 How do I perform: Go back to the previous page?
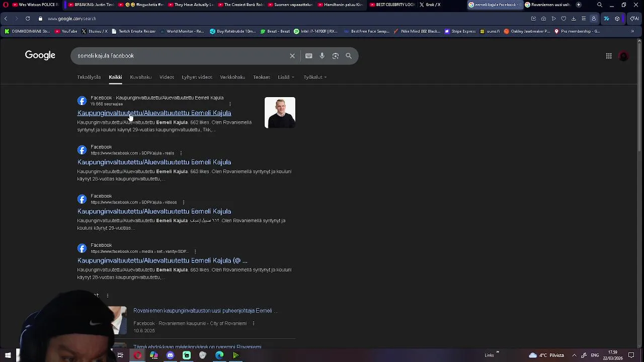6,19
